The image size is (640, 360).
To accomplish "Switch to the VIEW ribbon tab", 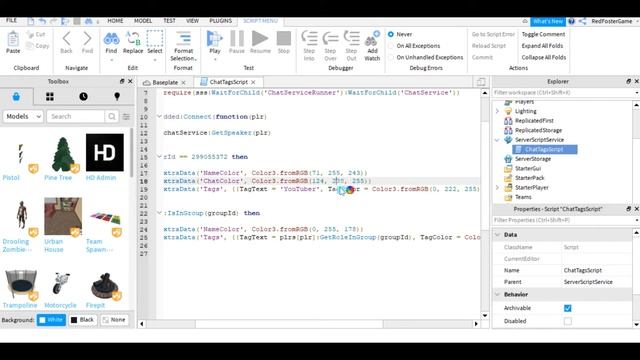I will (x=192, y=21).
